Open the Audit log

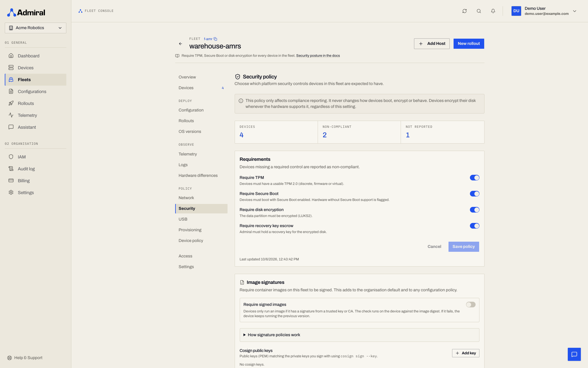click(35, 169)
